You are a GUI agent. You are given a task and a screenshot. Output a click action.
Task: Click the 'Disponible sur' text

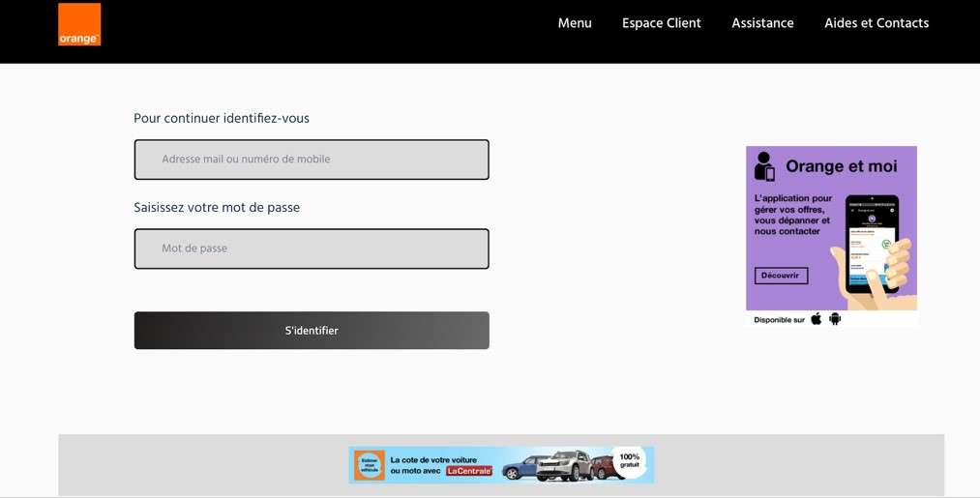(780, 320)
